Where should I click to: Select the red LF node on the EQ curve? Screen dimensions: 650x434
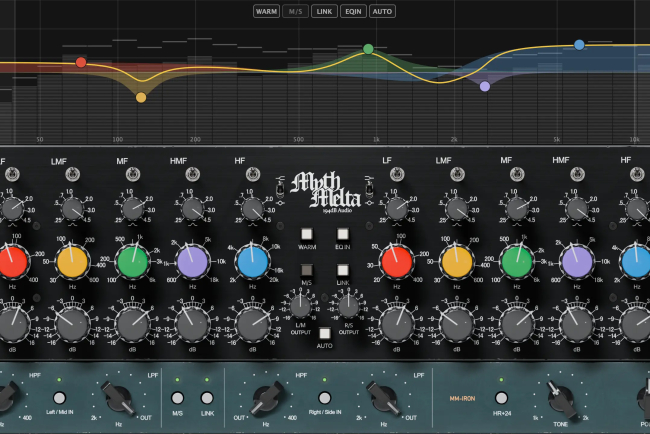pyautogui.click(x=81, y=63)
